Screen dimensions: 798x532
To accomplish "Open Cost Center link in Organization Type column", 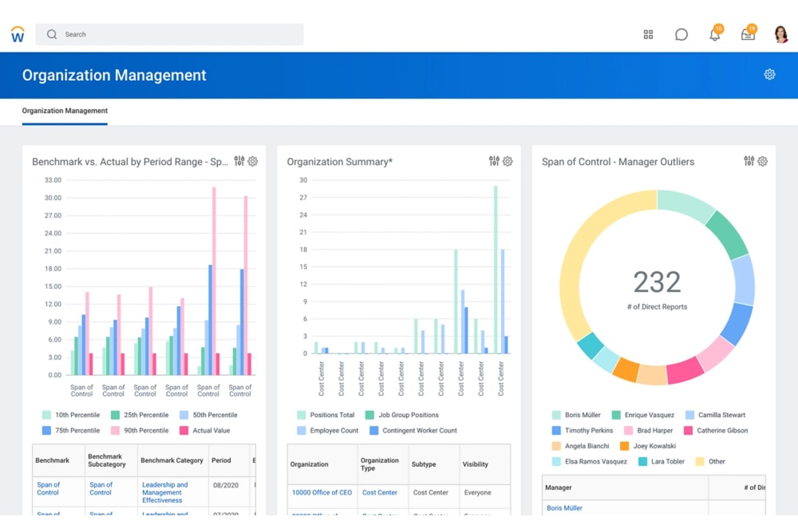I will tap(380, 493).
